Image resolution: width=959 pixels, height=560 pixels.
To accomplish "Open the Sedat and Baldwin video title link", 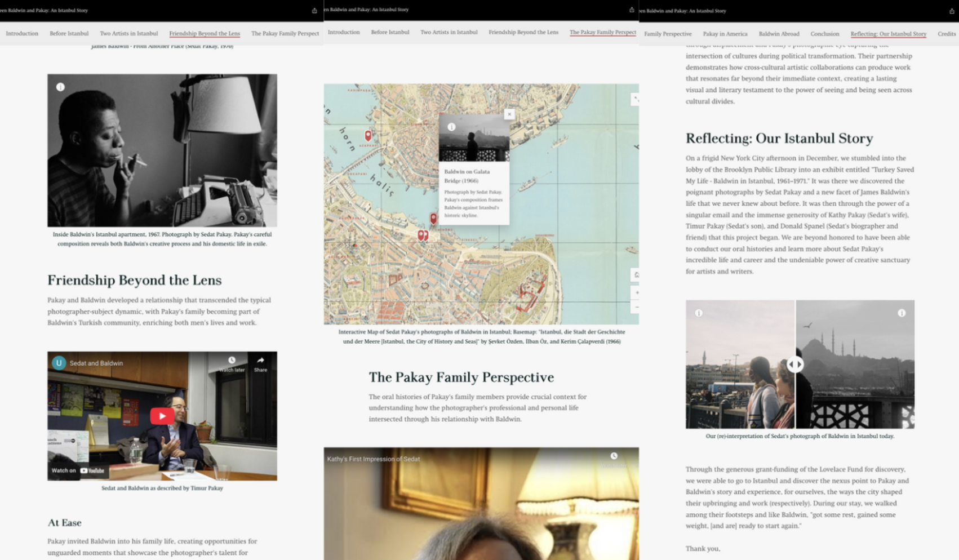I will click(96, 363).
